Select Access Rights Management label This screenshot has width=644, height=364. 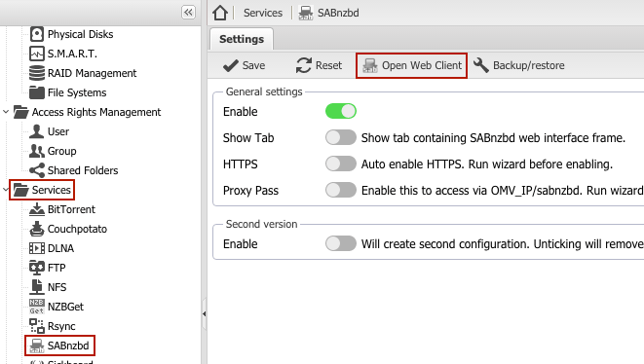pos(96,112)
